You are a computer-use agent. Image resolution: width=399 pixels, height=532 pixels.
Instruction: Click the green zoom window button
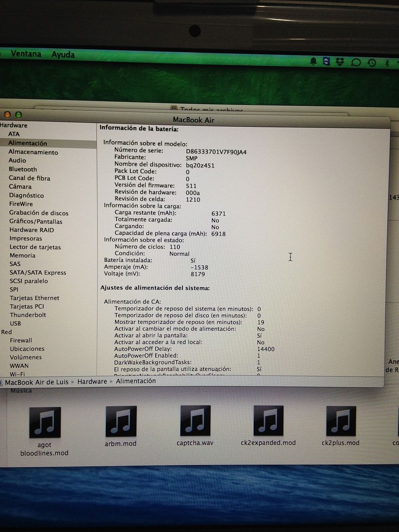point(19,115)
